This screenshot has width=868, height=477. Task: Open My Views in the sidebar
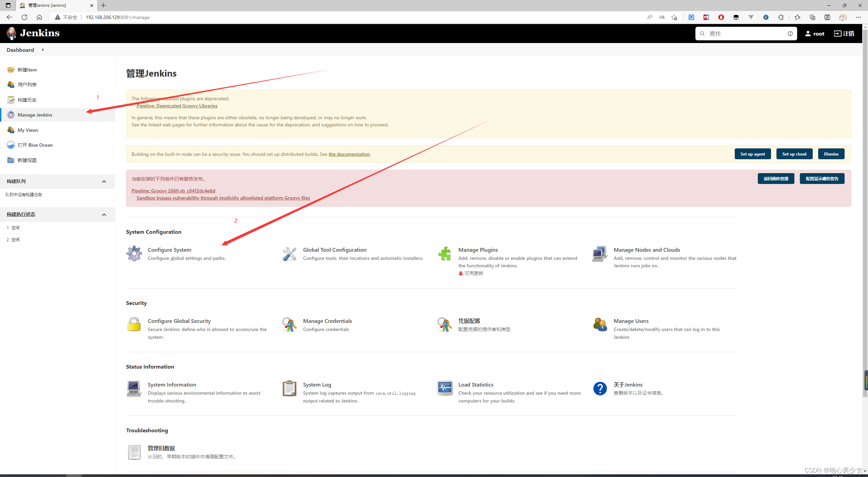pos(28,130)
